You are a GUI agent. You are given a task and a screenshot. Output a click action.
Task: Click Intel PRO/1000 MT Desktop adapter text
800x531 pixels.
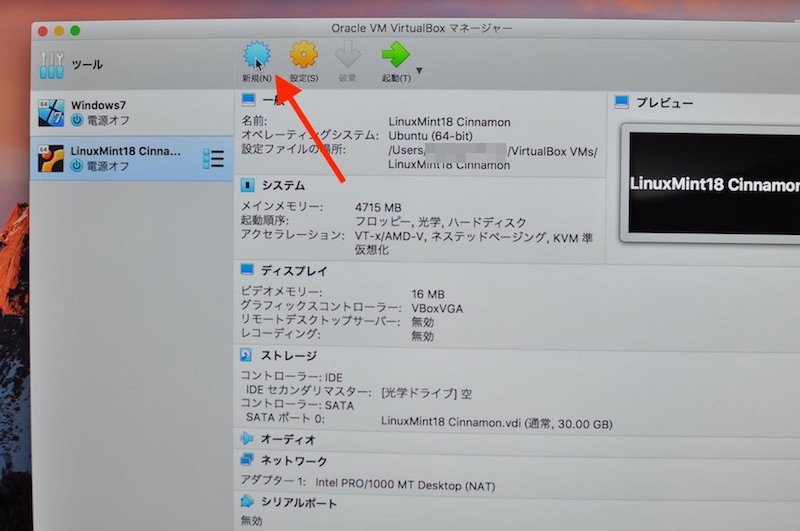[x=405, y=485]
